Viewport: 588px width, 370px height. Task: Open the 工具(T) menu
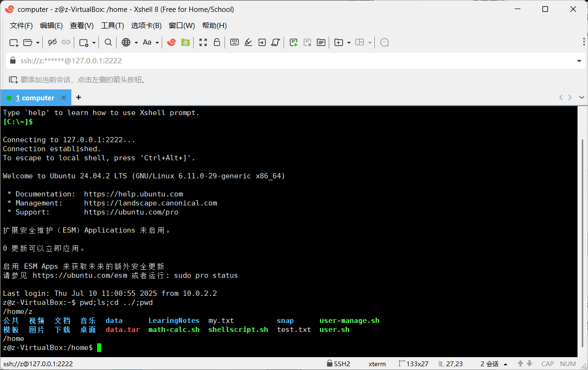coord(112,25)
